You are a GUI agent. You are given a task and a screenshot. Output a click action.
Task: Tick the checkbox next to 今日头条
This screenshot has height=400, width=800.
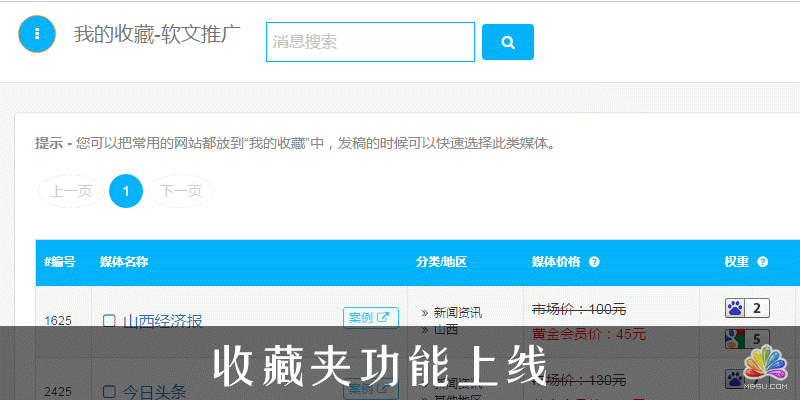(110, 390)
